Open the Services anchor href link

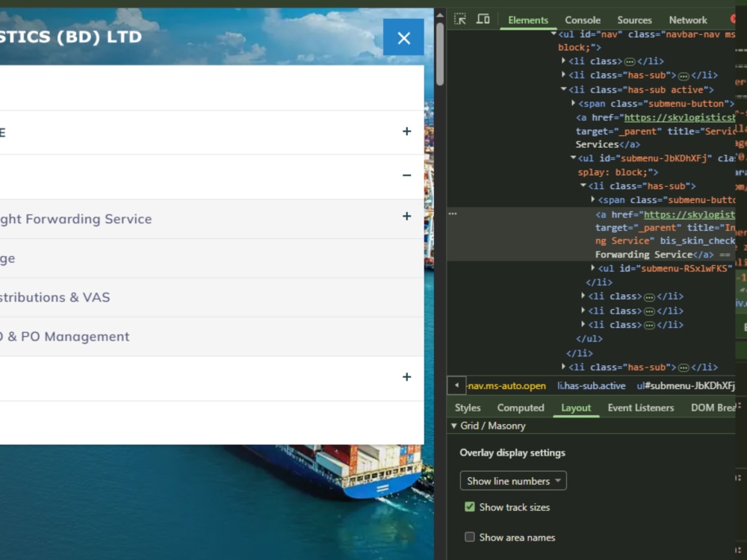click(680, 118)
